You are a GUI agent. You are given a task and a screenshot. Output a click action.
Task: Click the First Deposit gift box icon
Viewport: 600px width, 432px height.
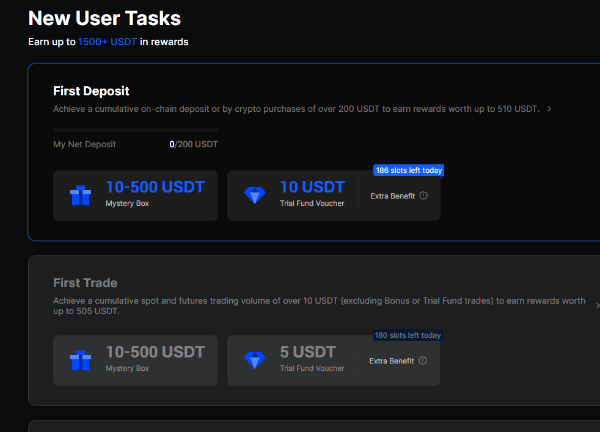click(80, 195)
